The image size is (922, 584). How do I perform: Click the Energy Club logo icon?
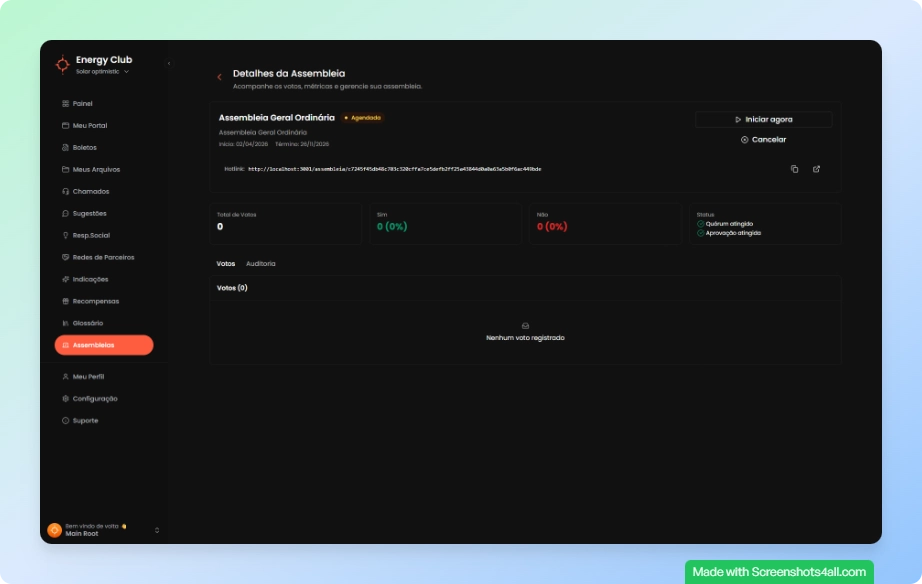(x=63, y=64)
